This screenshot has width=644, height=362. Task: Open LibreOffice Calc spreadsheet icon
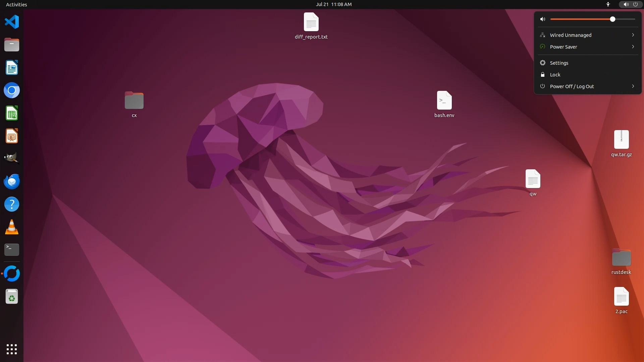12,113
